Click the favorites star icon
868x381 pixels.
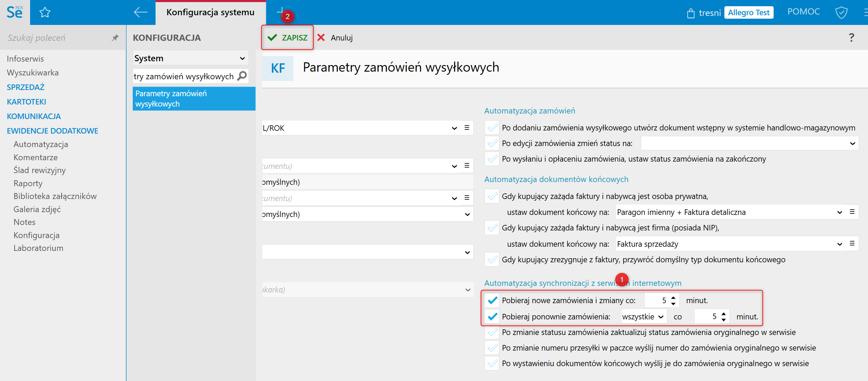point(45,13)
